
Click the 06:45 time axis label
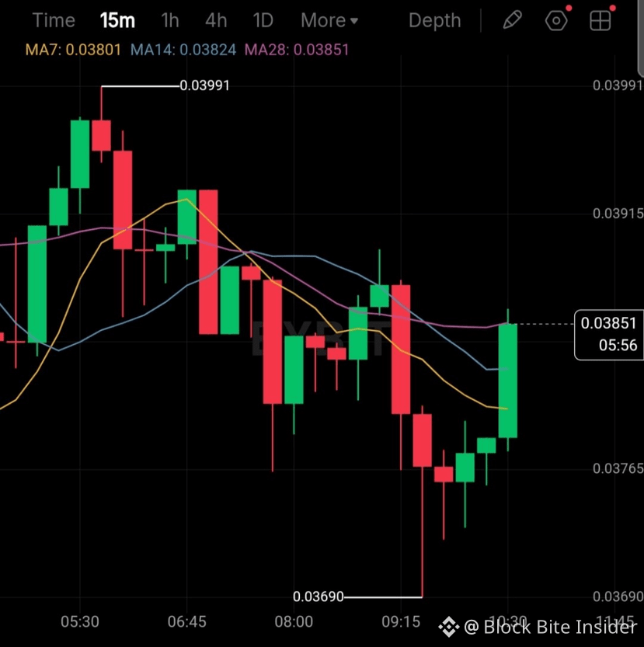click(186, 621)
